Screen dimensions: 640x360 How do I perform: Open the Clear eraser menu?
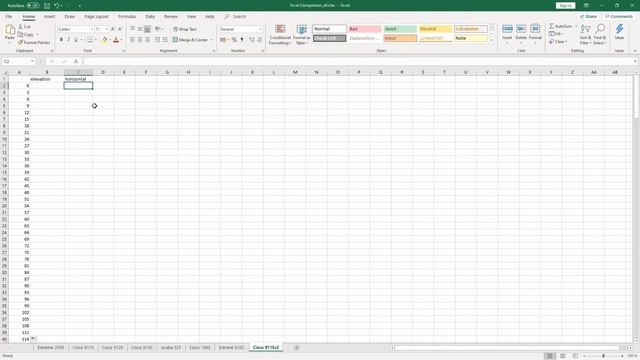557,42
